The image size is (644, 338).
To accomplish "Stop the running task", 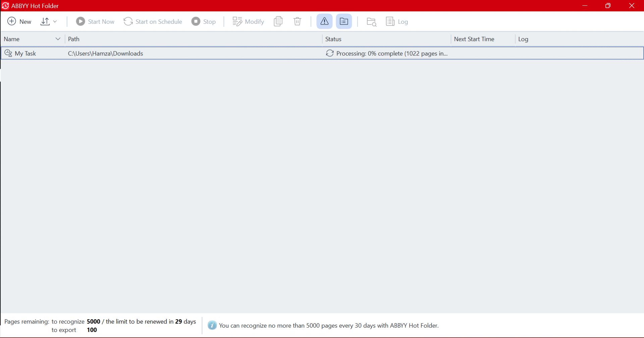I will pyautogui.click(x=204, y=21).
